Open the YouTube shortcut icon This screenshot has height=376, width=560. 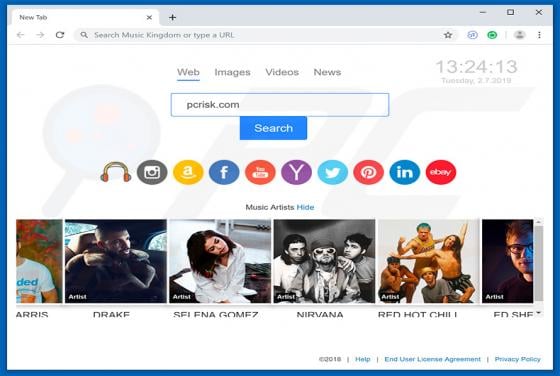click(260, 172)
